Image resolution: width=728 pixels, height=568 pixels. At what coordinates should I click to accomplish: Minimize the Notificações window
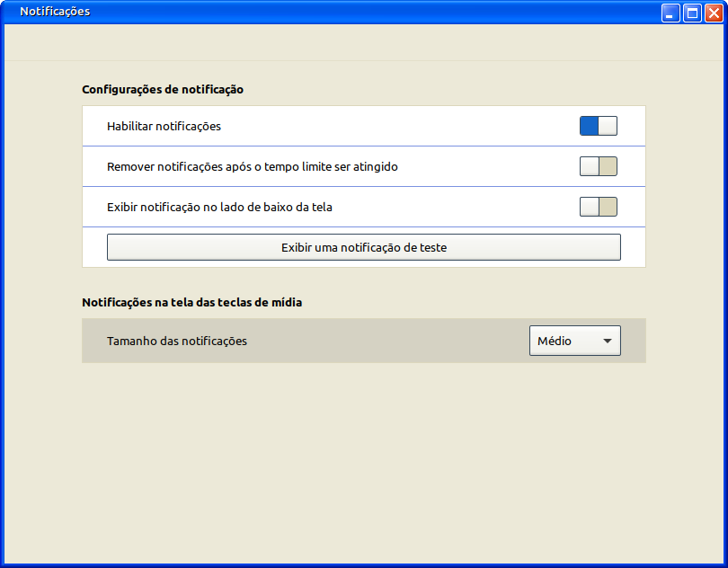pyautogui.click(x=670, y=13)
